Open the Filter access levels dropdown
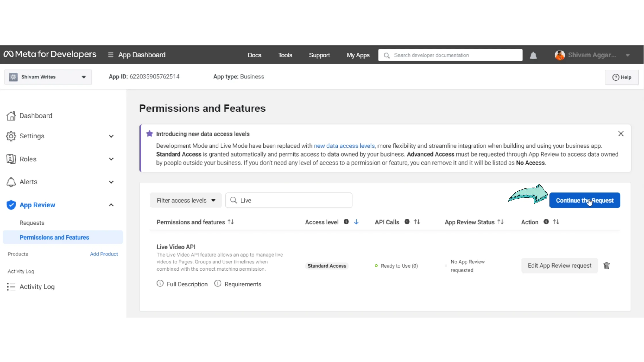 coord(186,200)
